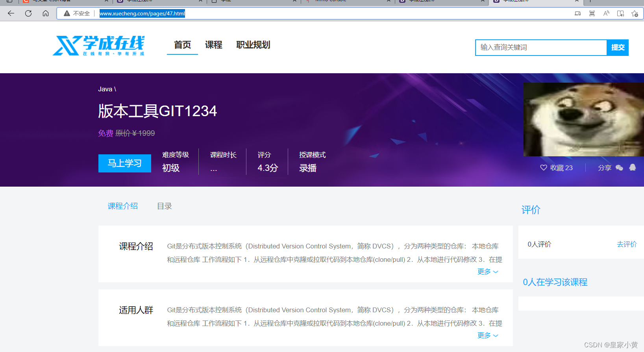
Task: Click the 分享 share label
Action: (604, 168)
